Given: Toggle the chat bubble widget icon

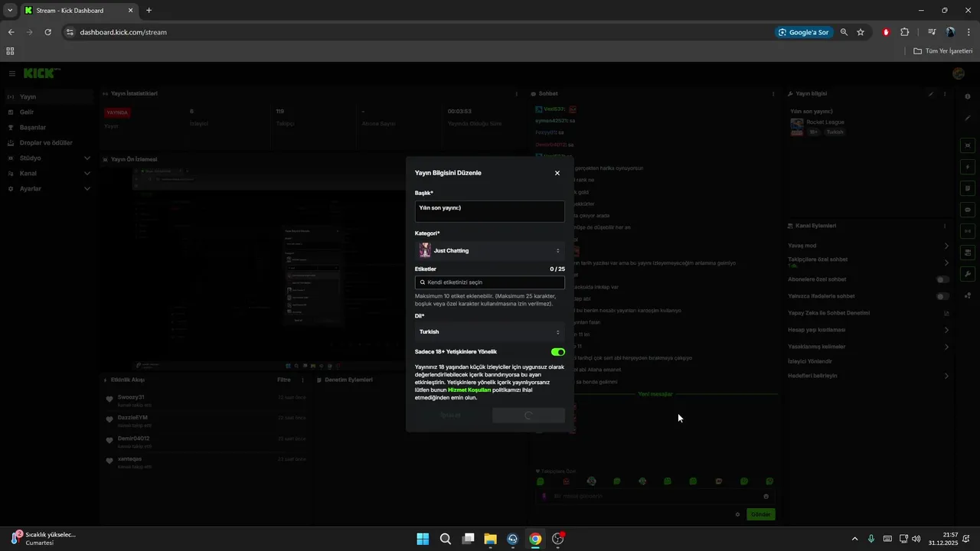Looking at the screenshot, I should [x=968, y=210].
